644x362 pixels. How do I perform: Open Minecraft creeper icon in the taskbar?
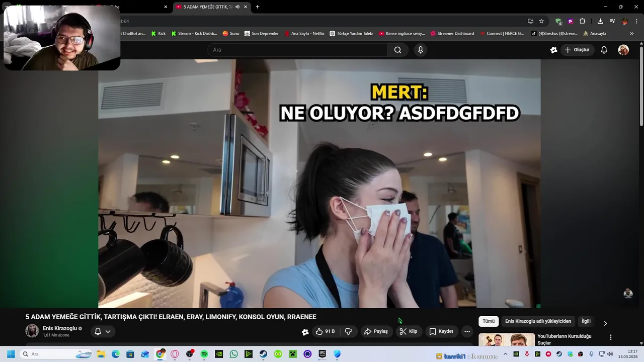[293, 354]
